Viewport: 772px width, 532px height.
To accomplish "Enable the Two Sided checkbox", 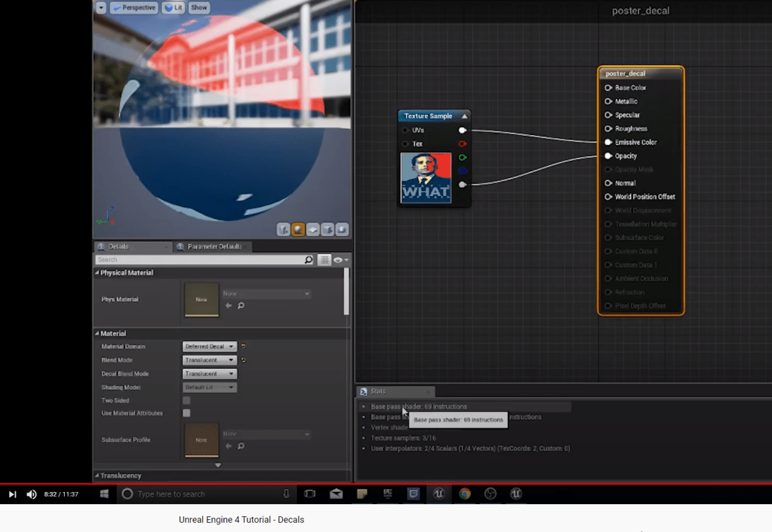I will tap(186, 401).
